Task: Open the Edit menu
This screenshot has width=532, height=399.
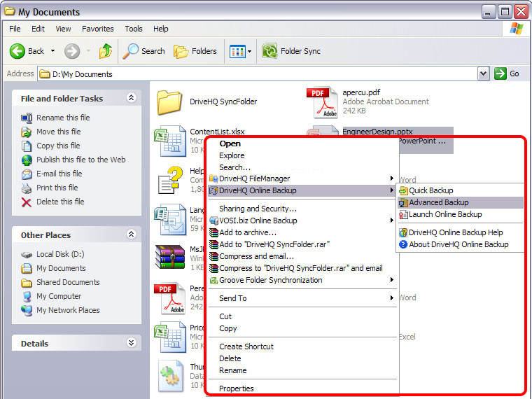Action: [x=38, y=29]
